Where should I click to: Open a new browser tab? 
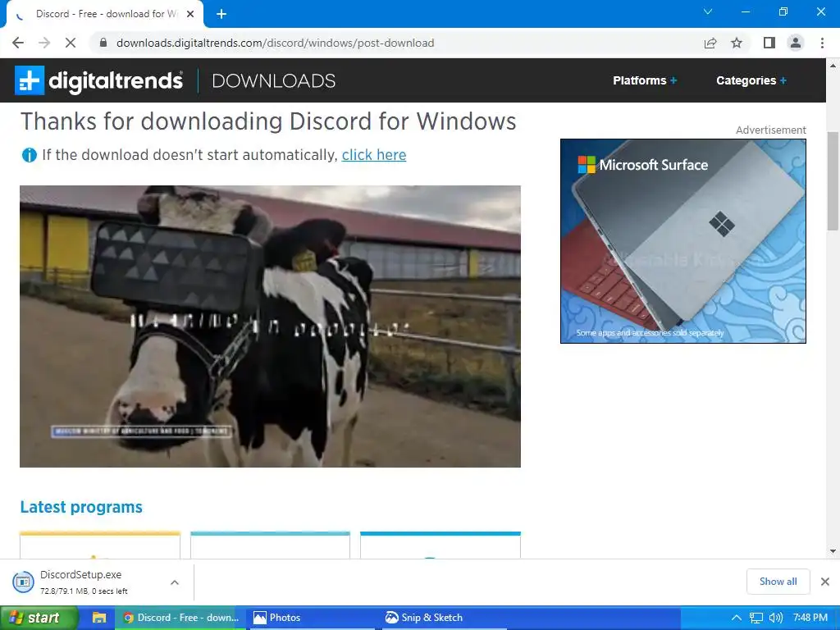pos(221,14)
